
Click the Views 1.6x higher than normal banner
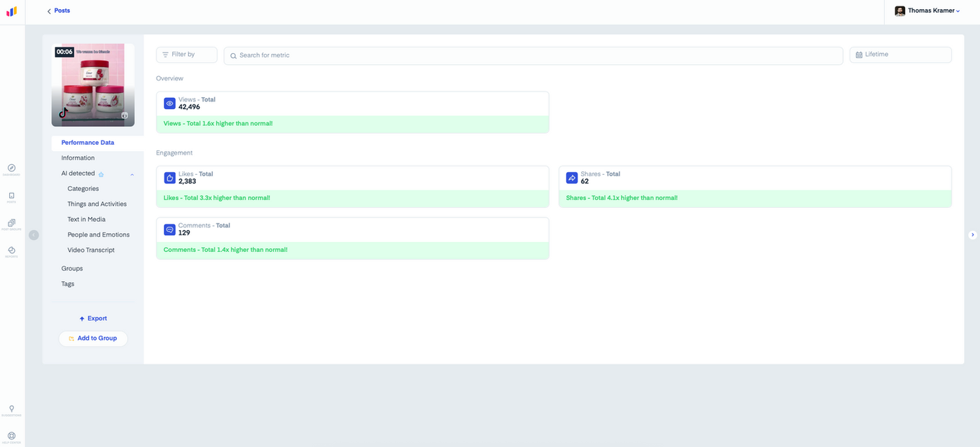tap(353, 124)
